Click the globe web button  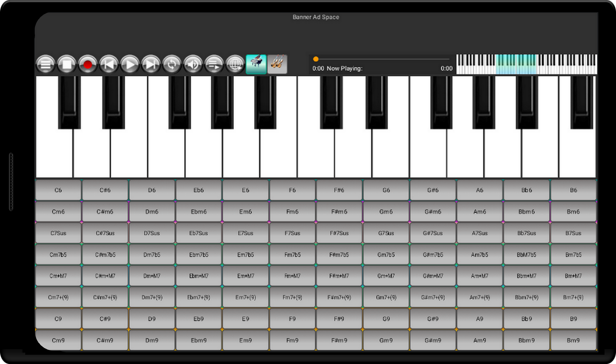pyautogui.click(x=235, y=64)
